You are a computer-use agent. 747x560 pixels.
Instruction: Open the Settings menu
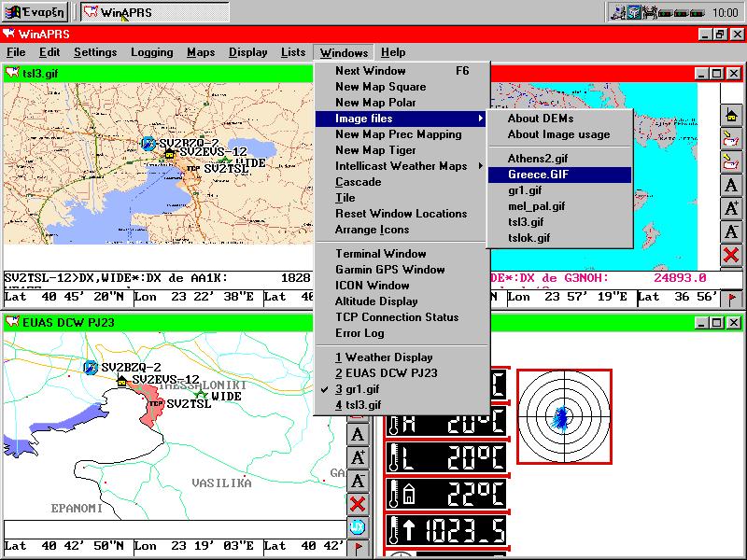pyautogui.click(x=95, y=52)
